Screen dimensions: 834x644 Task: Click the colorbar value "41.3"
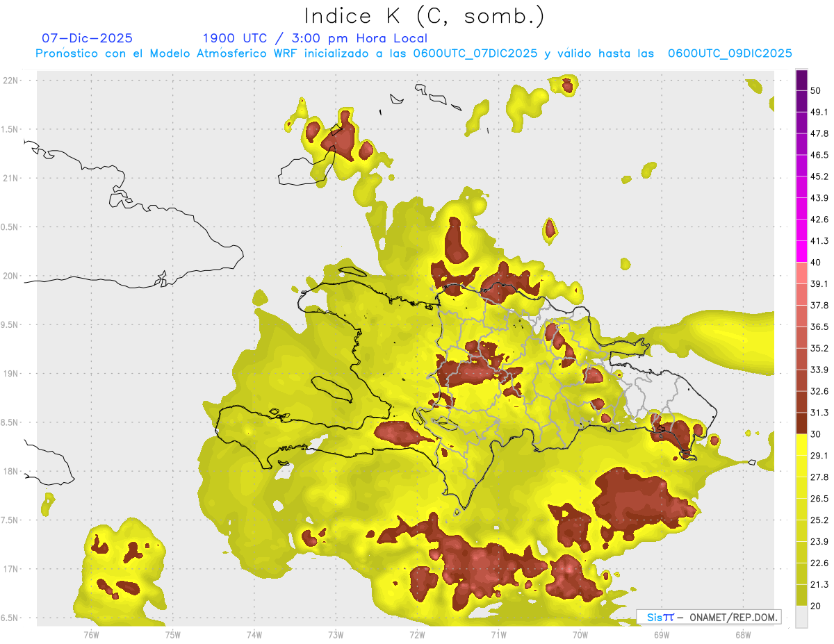point(819,241)
